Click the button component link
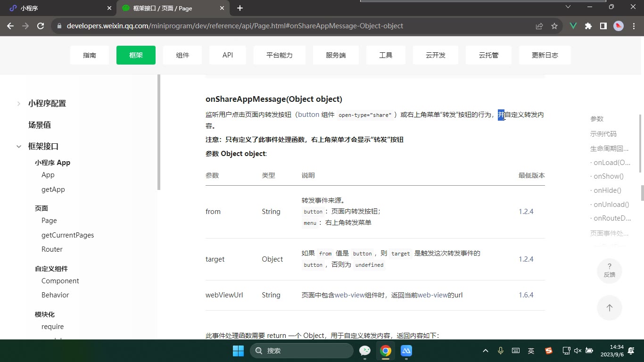 [x=309, y=115]
